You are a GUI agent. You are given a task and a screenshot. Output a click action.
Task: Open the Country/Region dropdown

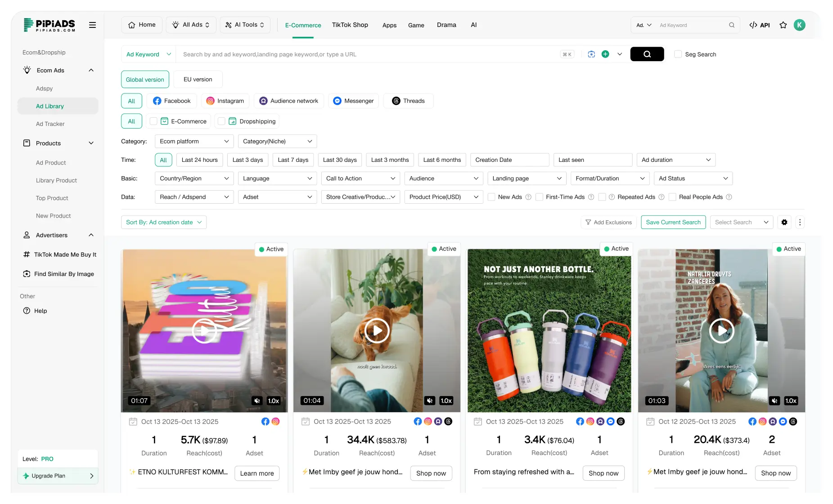[194, 178]
